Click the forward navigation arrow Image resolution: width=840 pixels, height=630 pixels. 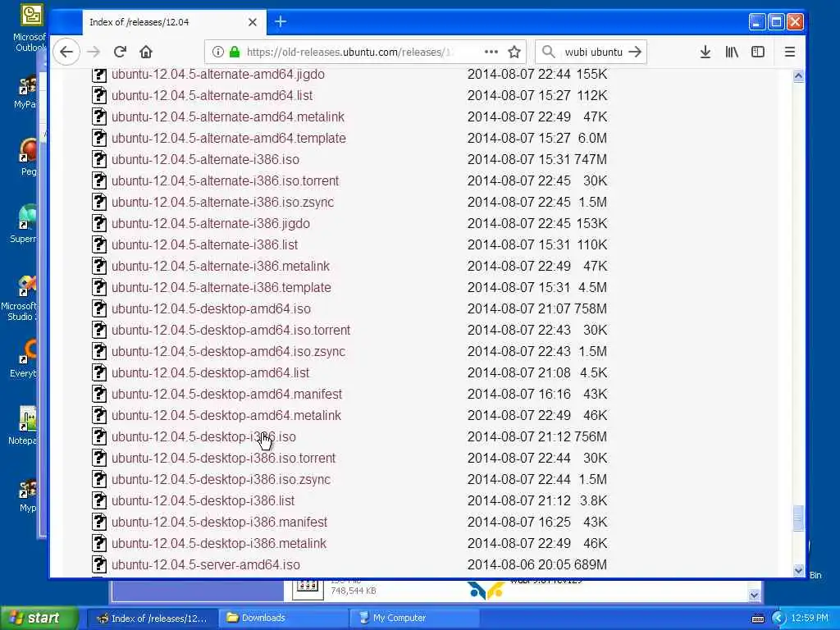[94, 52]
